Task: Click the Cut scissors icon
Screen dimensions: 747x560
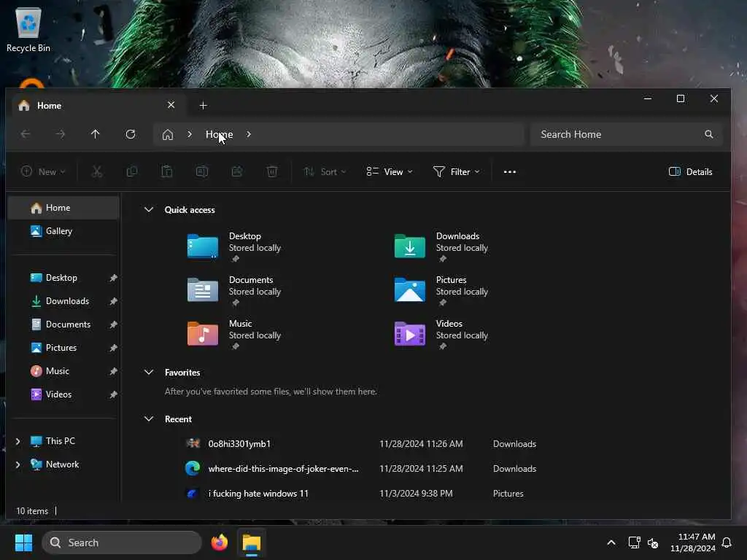Action: pos(97,171)
